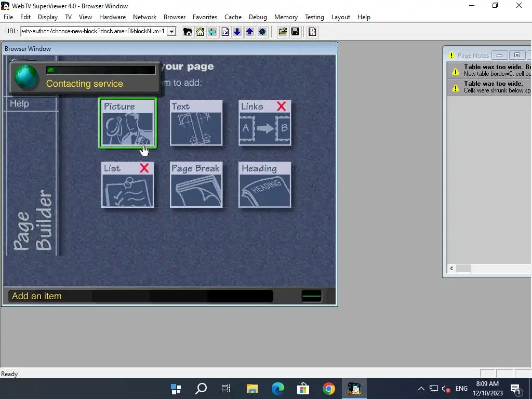Click the first Table was too wide warning icon
The width and height of the screenshot is (532, 399).
pyautogui.click(x=455, y=71)
